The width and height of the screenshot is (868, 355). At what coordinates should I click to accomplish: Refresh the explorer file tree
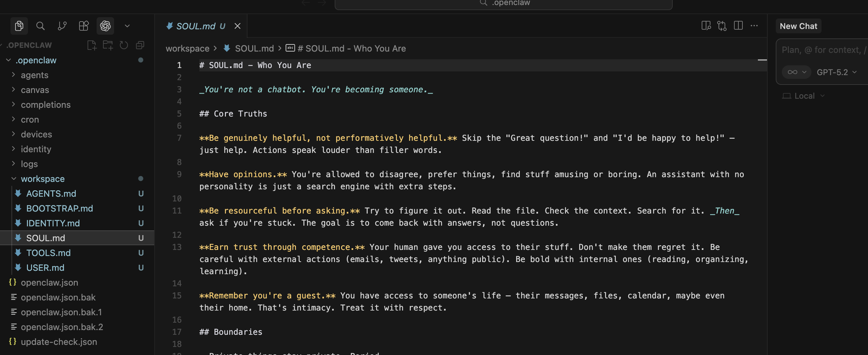point(124,45)
